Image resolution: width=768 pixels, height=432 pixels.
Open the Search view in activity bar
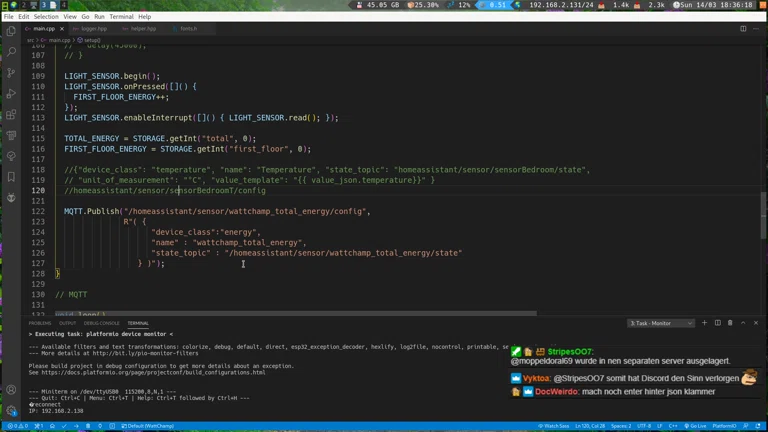click(11, 52)
